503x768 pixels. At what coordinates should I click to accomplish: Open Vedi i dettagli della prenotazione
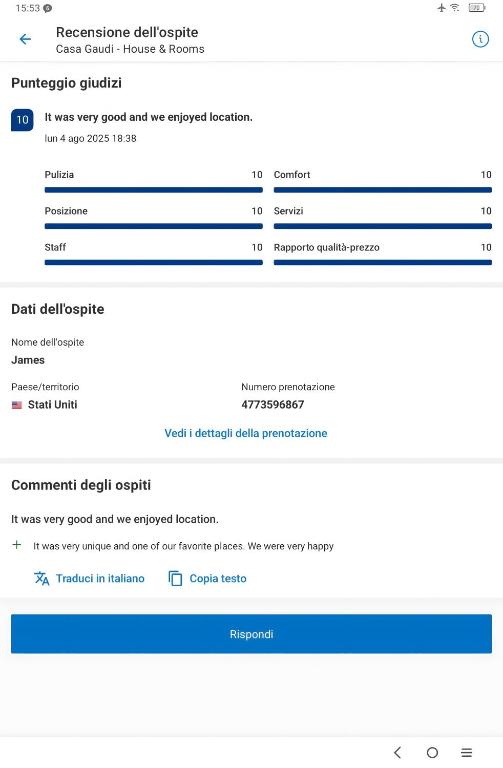point(246,433)
